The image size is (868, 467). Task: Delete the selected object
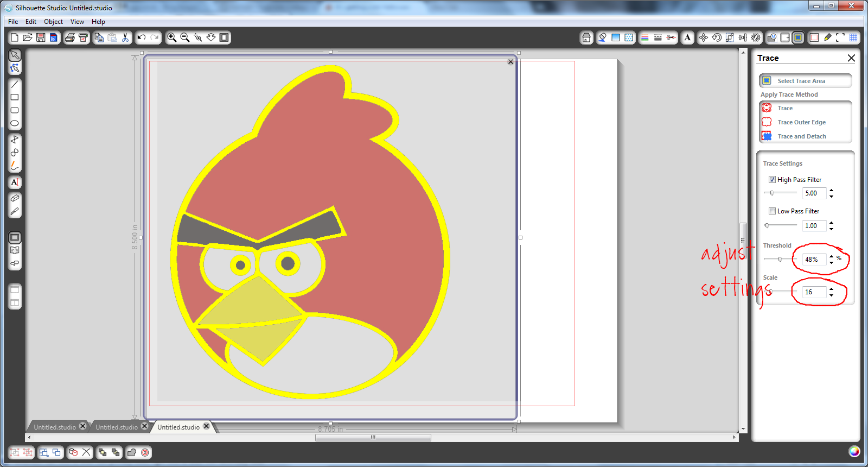(86, 452)
